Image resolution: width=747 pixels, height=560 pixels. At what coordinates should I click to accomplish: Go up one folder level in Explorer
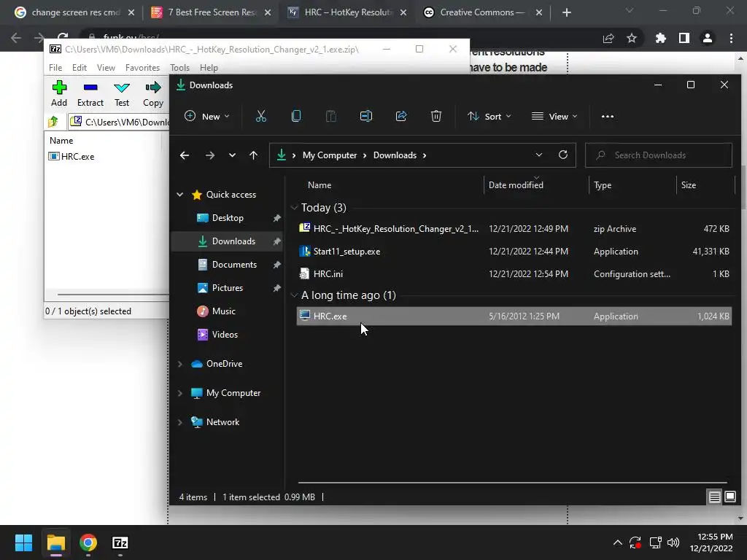pyautogui.click(x=253, y=155)
